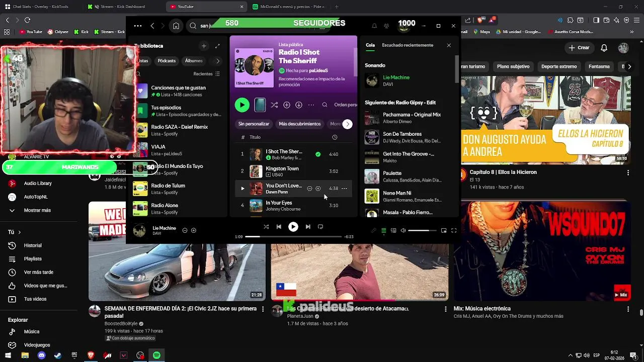The image size is (644, 362).
Task: Open Discord from Windows taskbar
Action: (41, 355)
